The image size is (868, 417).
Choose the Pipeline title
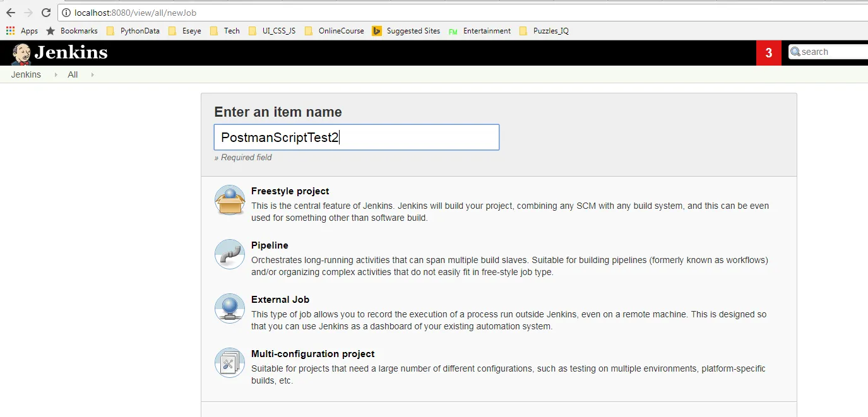270,245
